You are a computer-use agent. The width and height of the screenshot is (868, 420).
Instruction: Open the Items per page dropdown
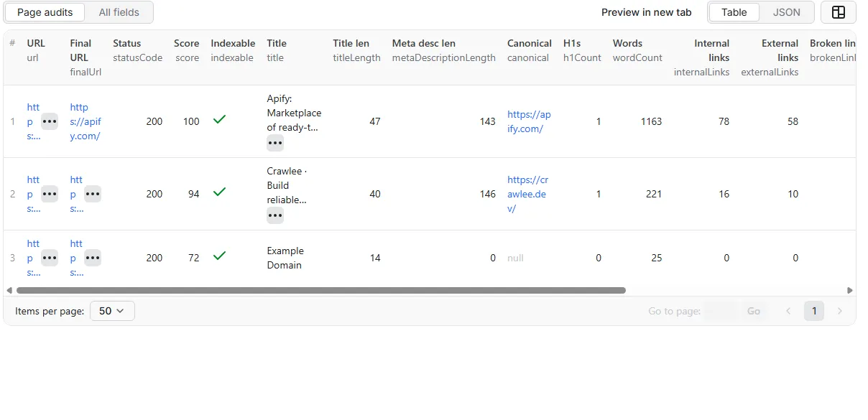(112, 311)
